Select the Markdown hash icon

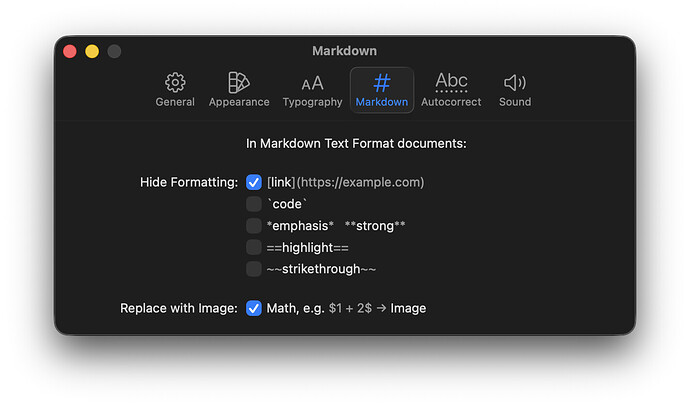pyautogui.click(x=382, y=82)
